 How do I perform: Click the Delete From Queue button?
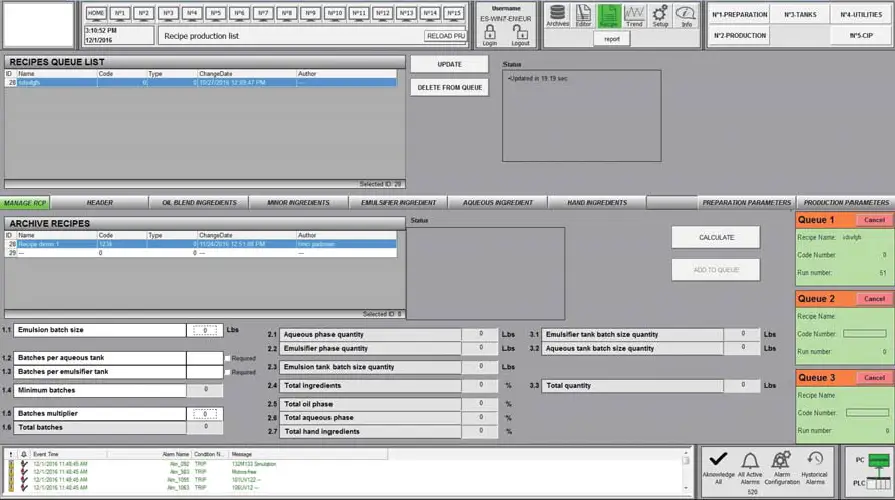449,87
